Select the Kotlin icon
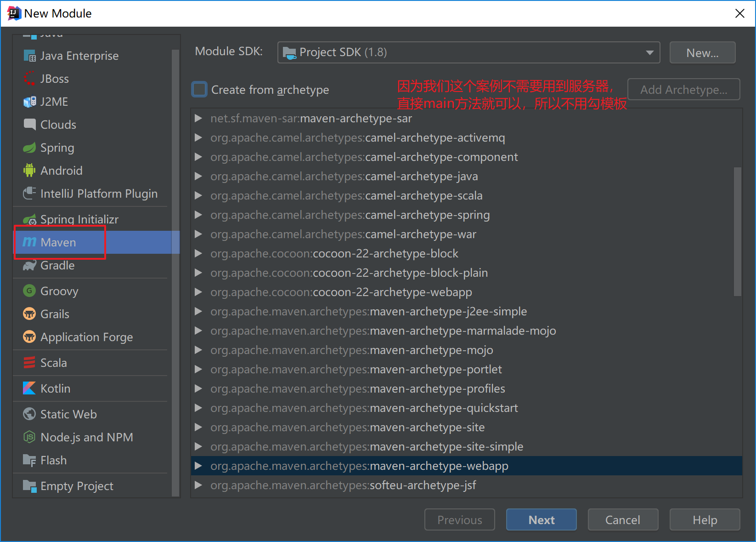 [29, 388]
